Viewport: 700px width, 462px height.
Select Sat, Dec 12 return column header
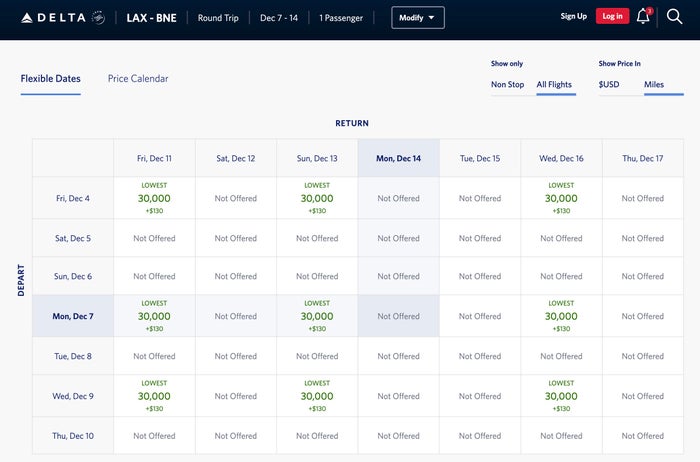pos(236,158)
